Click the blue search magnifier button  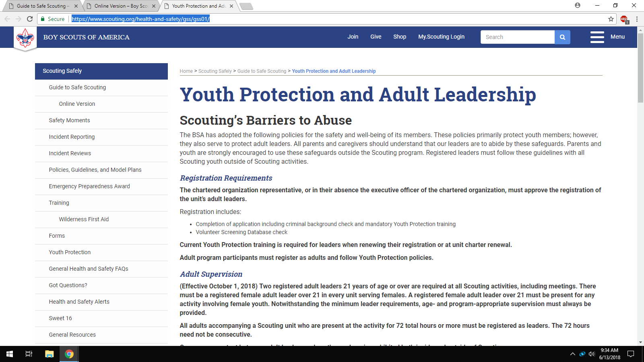[x=562, y=37]
